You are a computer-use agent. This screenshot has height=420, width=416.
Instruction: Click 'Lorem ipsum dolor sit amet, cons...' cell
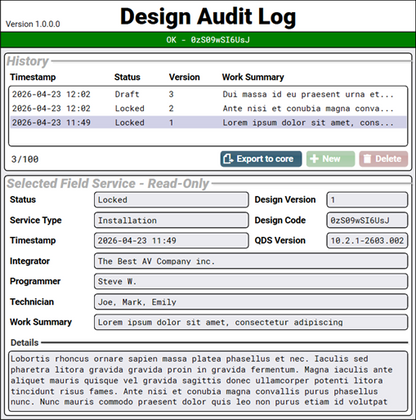pos(308,123)
